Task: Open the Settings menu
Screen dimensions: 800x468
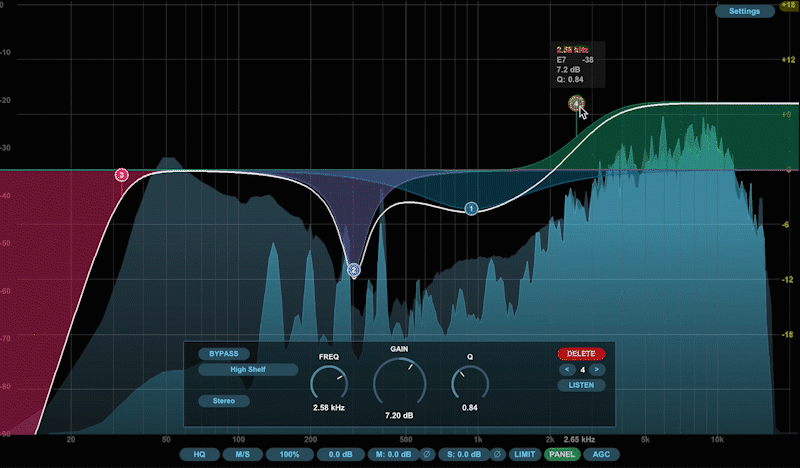Action: tap(744, 12)
